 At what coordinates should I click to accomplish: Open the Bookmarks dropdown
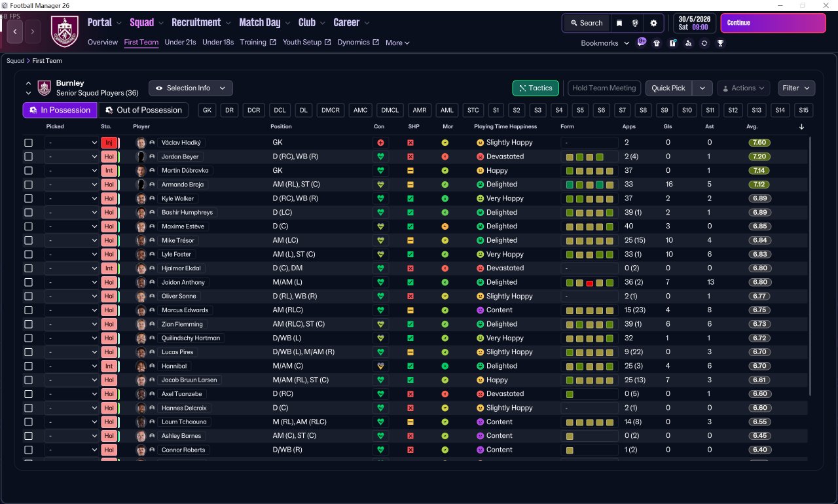point(605,43)
